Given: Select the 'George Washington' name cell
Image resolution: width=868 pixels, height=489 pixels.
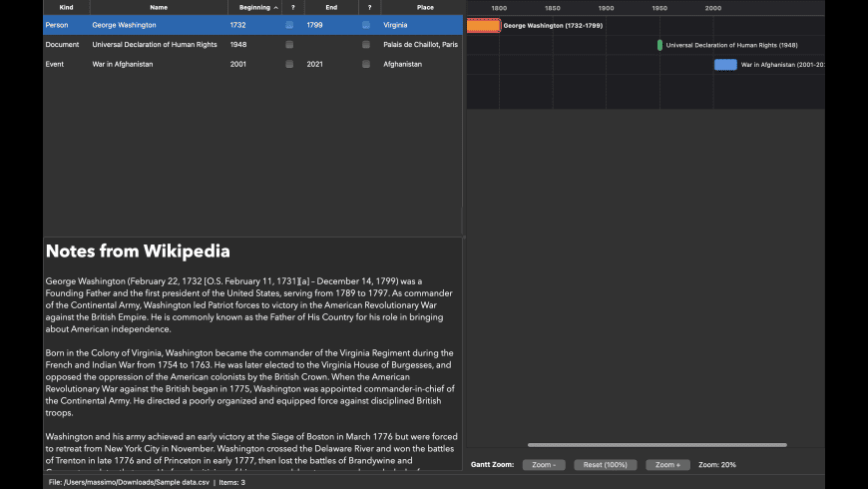Looking at the screenshot, I should [124, 25].
